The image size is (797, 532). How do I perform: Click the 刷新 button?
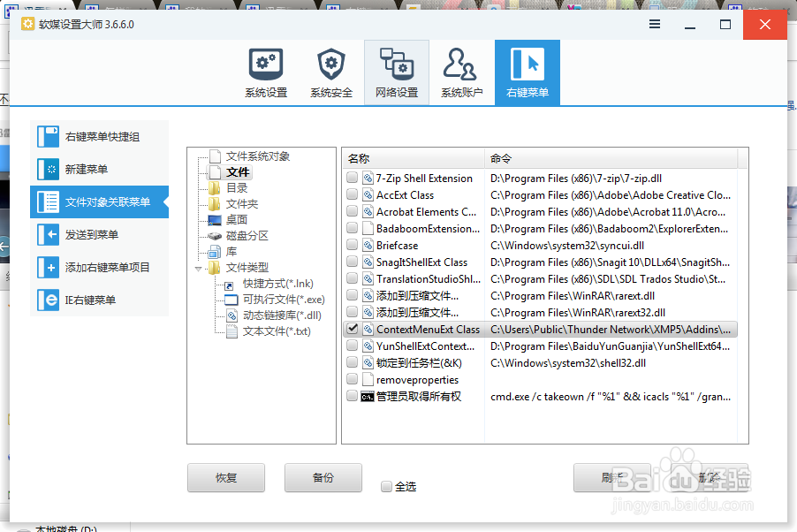coord(612,478)
